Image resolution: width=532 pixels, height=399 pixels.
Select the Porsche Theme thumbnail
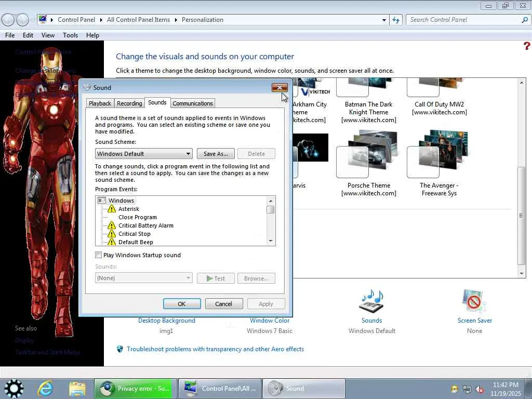pyautogui.click(x=368, y=154)
